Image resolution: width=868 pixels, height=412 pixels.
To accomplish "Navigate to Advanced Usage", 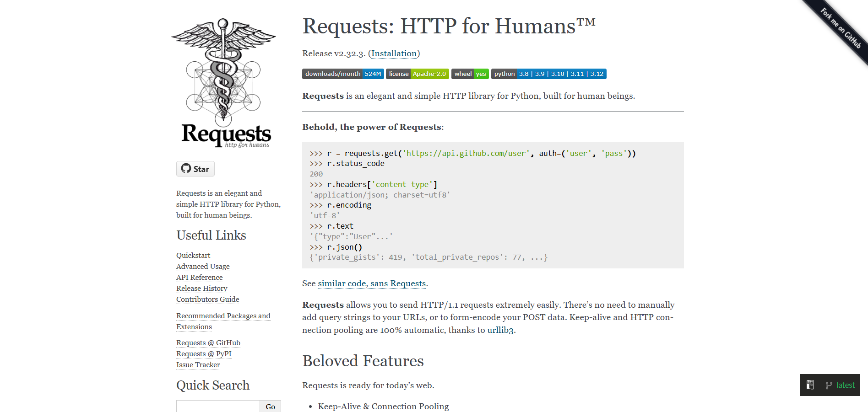I will 203,266.
